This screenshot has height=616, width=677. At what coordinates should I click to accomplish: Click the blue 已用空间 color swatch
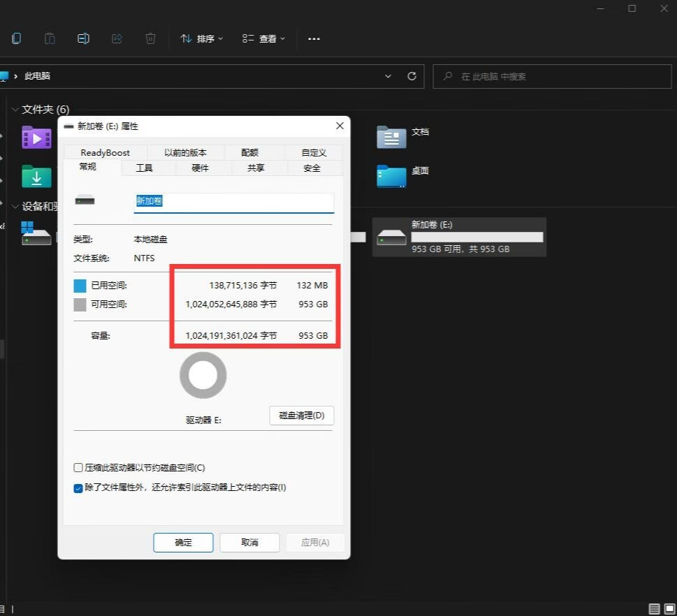click(x=80, y=286)
